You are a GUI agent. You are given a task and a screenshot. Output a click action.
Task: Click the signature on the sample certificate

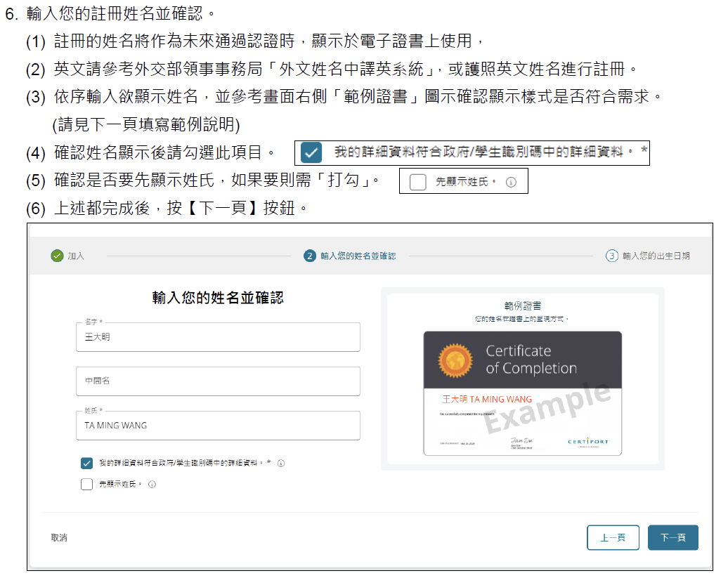click(x=522, y=440)
